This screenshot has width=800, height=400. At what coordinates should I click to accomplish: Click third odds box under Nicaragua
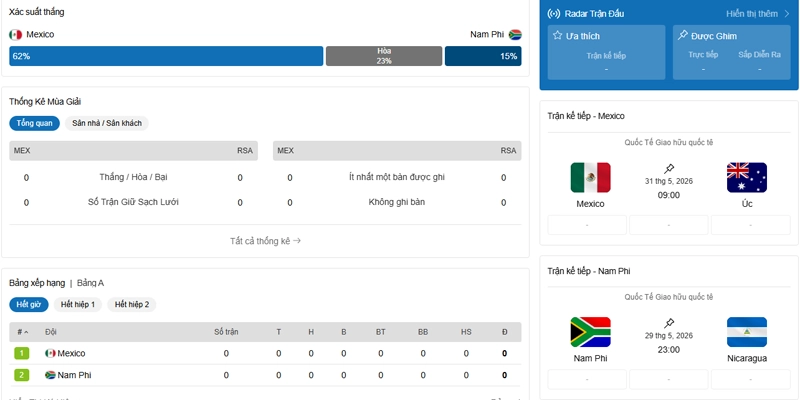tap(751, 379)
